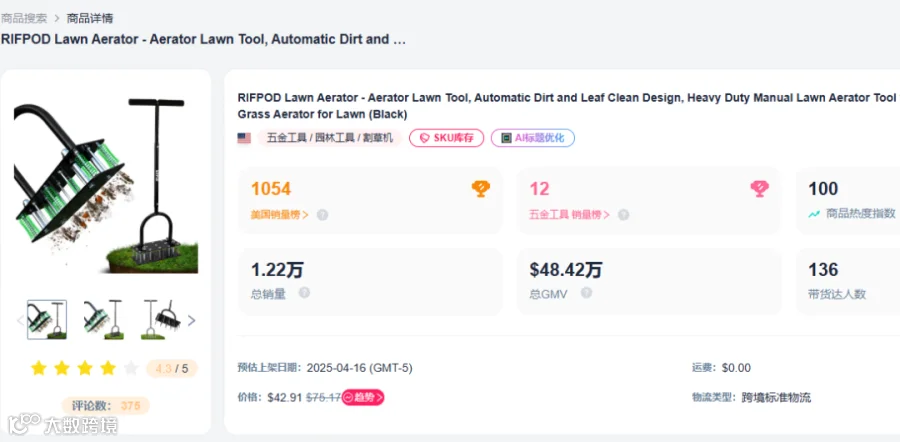Show previous product thumbnails with left arrow
The image size is (900, 442).
tap(19, 321)
